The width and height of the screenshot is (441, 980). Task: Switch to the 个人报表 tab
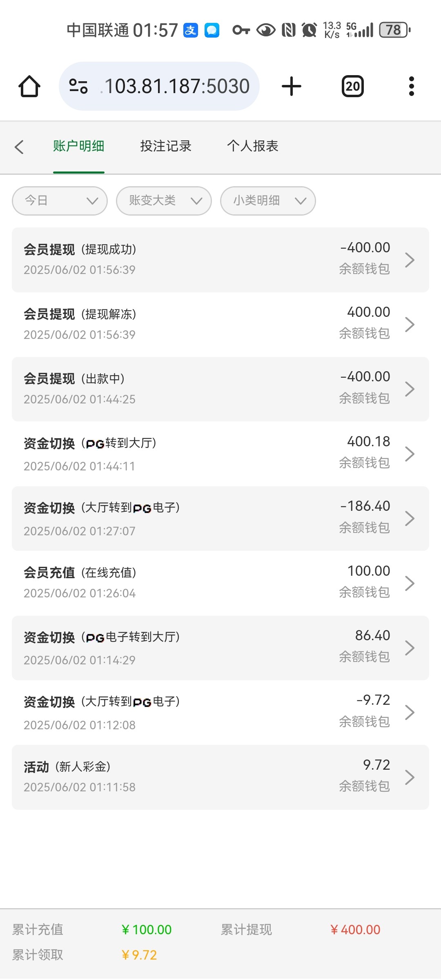(252, 146)
